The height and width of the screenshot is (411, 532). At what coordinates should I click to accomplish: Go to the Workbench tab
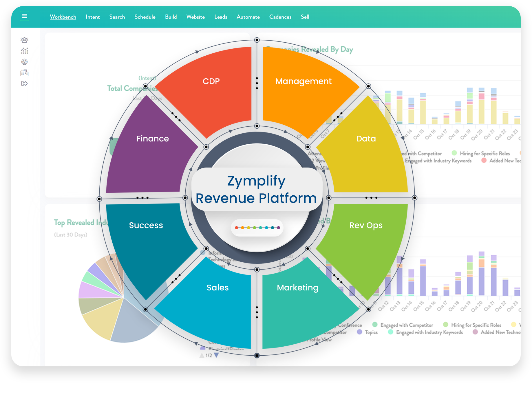(63, 17)
